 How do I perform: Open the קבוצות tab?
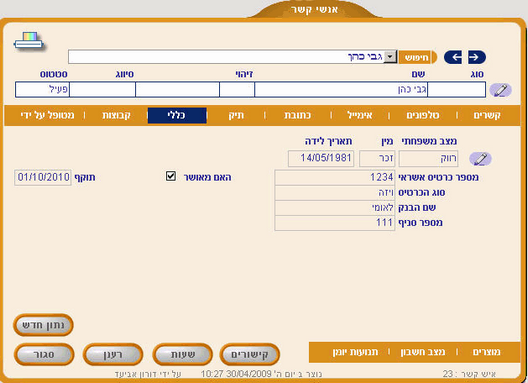[x=116, y=116]
